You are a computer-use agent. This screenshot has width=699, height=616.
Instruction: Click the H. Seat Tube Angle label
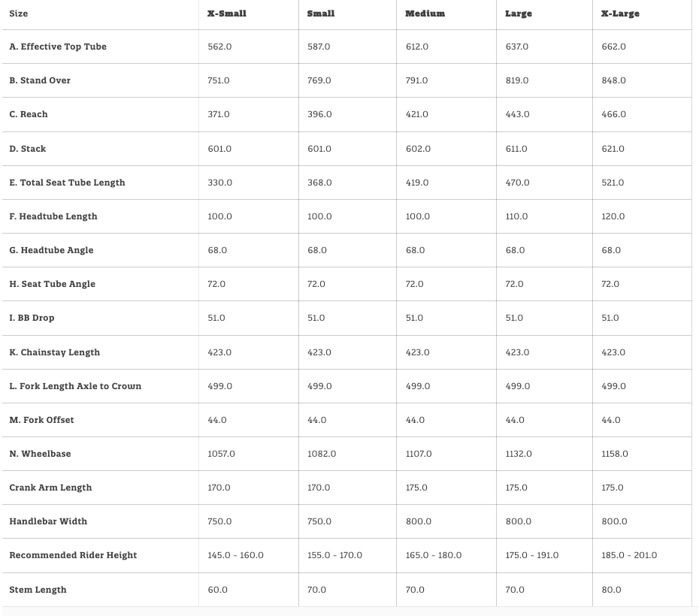click(x=53, y=284)
